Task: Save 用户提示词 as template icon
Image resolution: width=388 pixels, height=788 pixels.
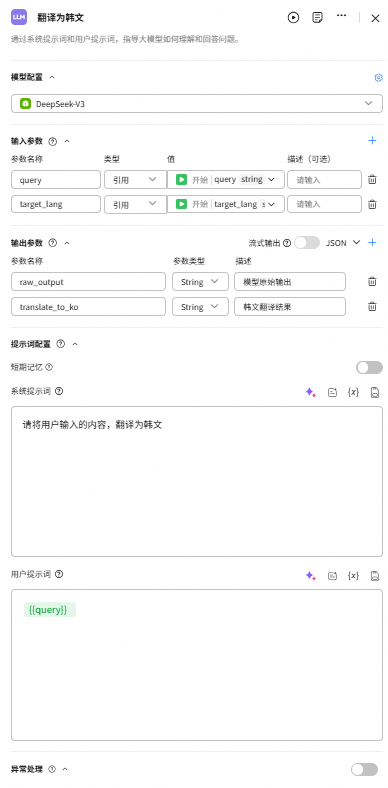Action: 374,576
